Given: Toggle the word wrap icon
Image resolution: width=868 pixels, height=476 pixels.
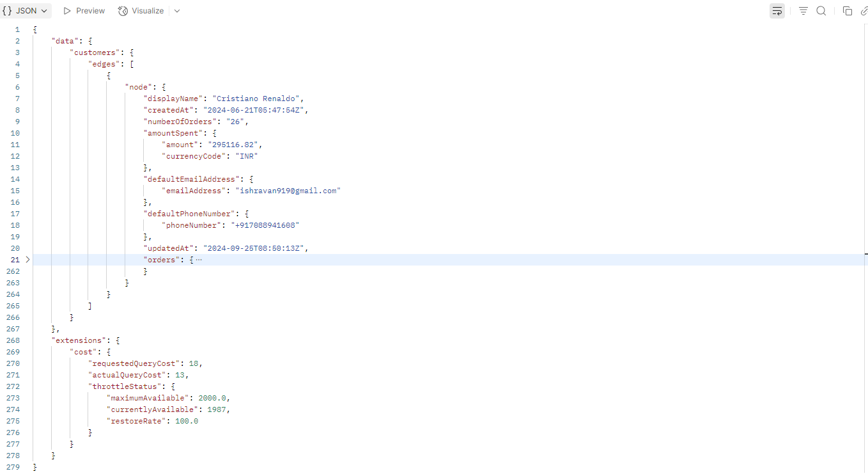Looking at the screenshot, I should (777, 11).
